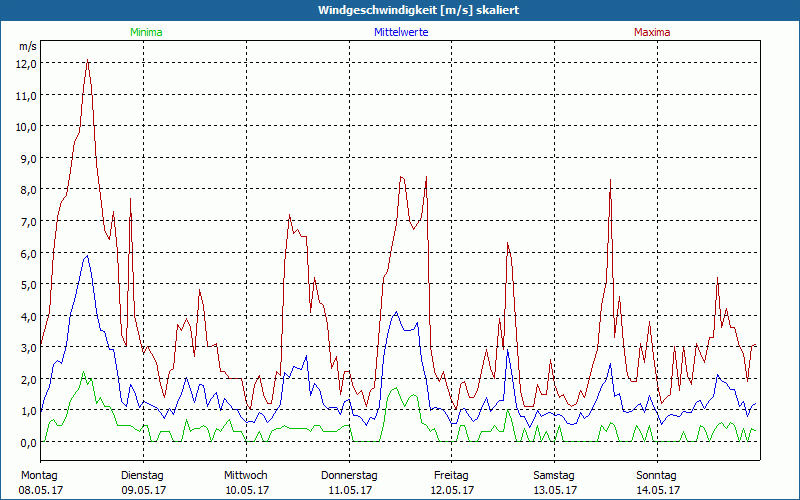
Task: Click the 6,0 tick label on y-axis
Action: click(27, 253)
